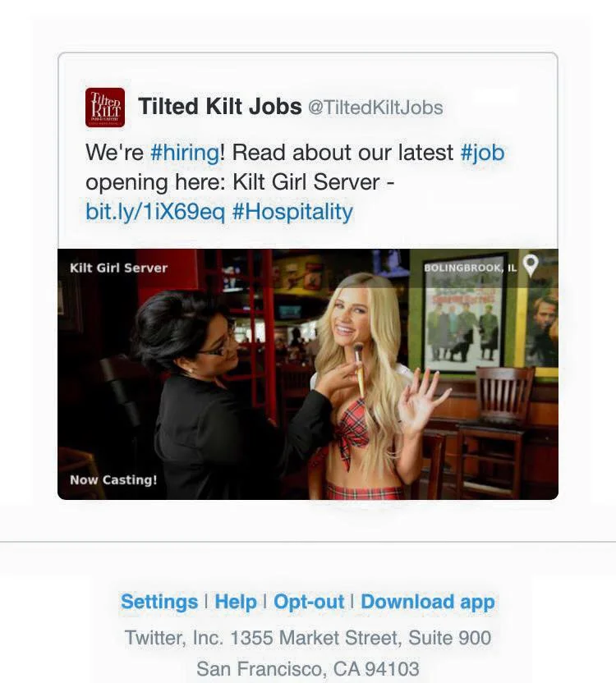Click the Download app link
The image size is (616, 683).
point(428,602)
